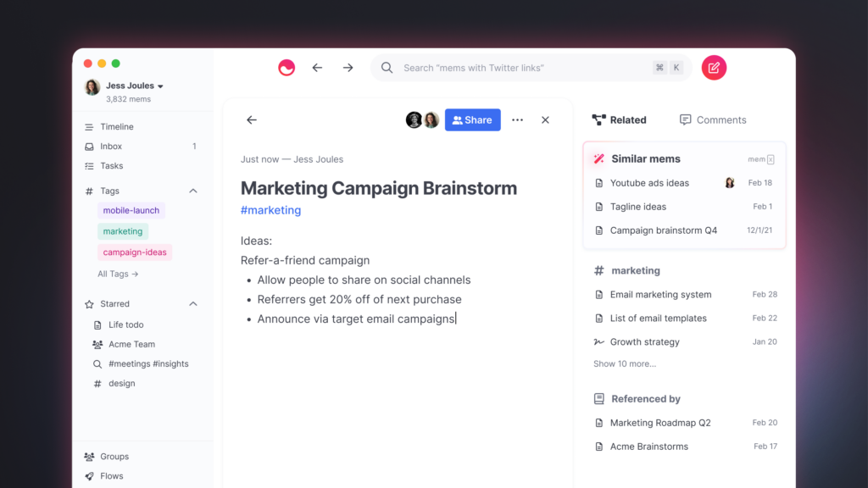The height and width of the screenshot is (488, 868).
Task: Click inside the search mems field
Action: point(509,68)
